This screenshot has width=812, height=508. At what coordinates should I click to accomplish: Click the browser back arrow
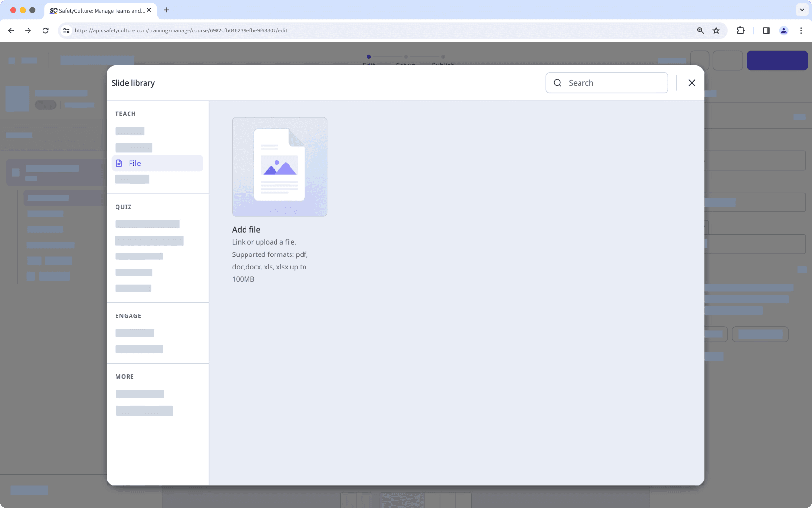(11, 30)
